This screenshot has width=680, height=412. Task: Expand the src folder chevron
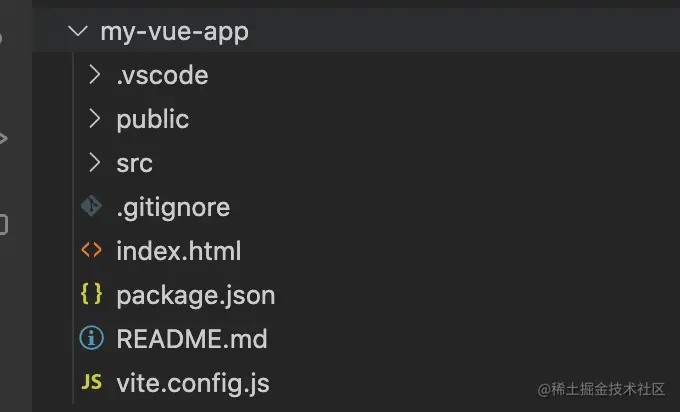click(x=94, y=163)
